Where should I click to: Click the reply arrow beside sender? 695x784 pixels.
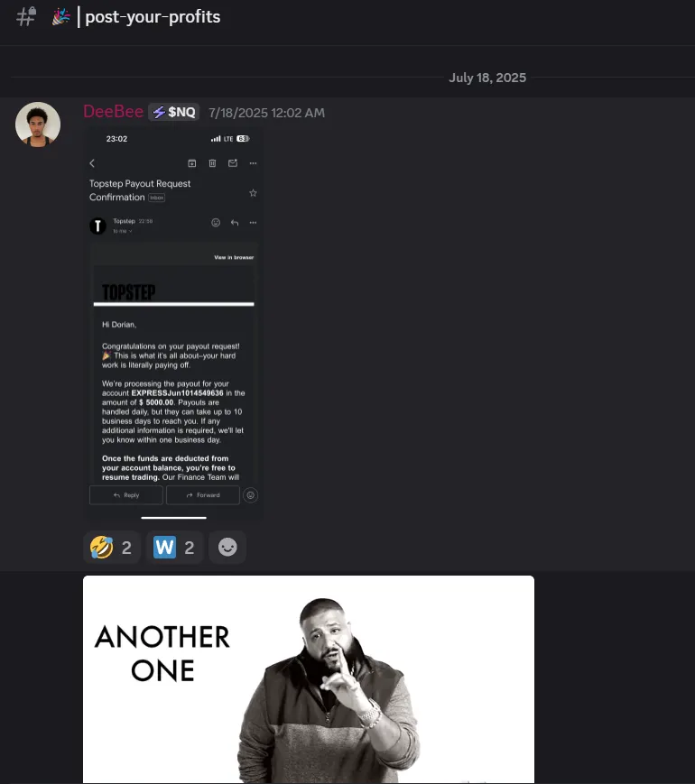[235, 223]
